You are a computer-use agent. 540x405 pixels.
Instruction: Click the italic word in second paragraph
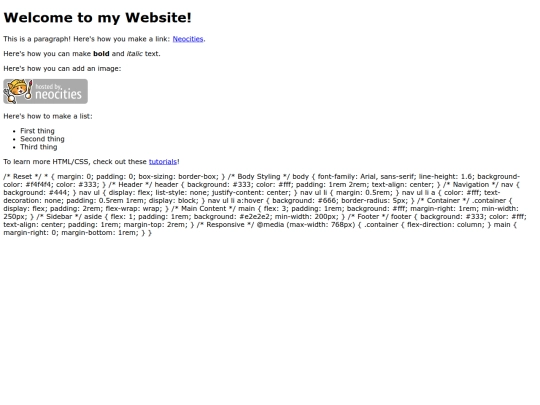pos(135,54)
